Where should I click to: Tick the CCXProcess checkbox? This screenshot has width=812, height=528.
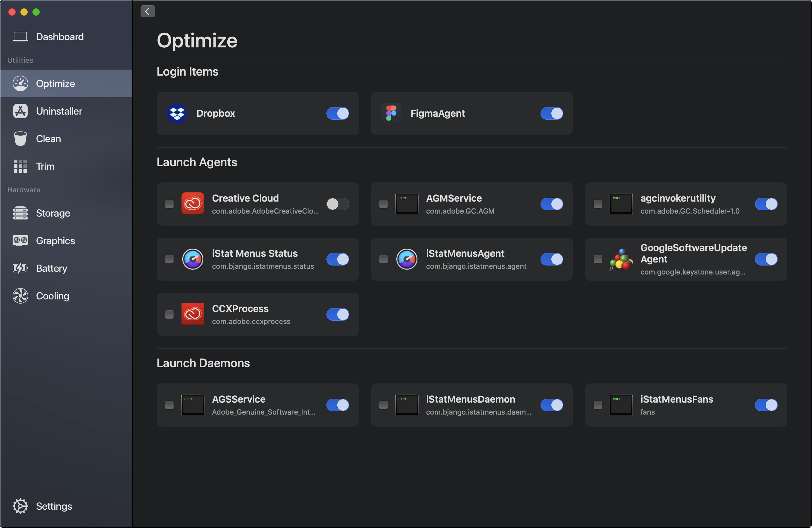(x=169, y=314)
